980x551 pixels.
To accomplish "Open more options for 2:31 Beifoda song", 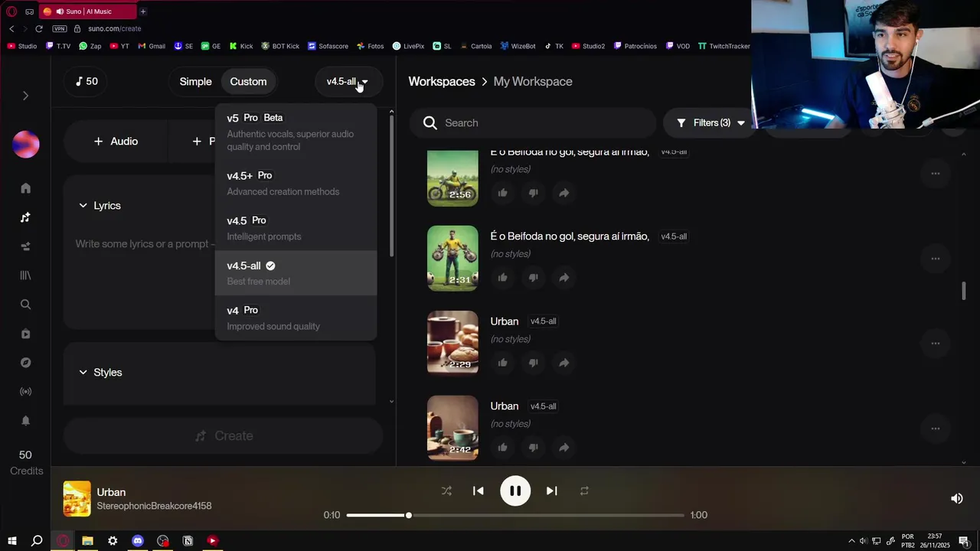I will coord(935,259).
